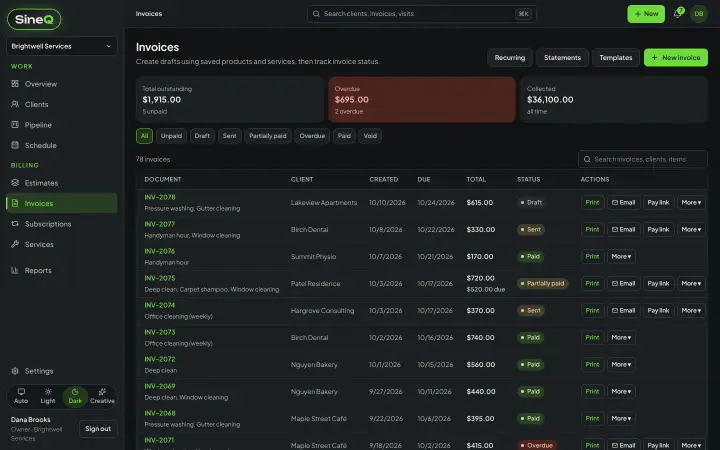720x450 pixels.
Task: Open the Settings gear icon
Action: 15,371
